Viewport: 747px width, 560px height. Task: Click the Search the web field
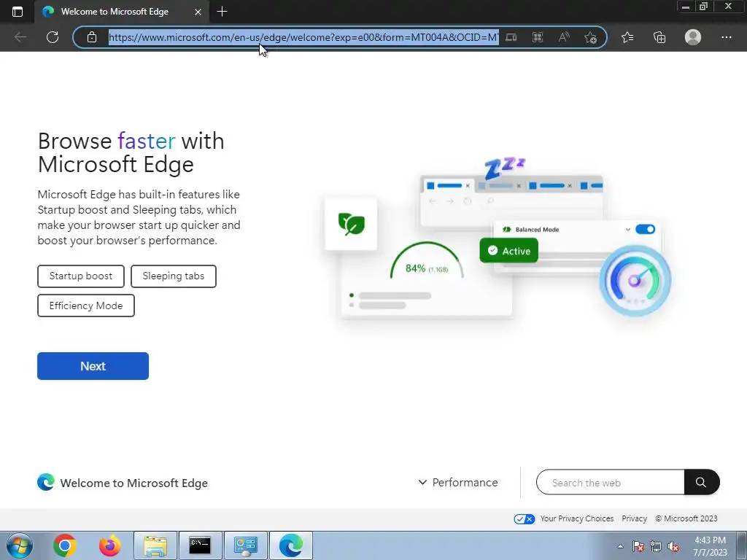tap(611, 483)
